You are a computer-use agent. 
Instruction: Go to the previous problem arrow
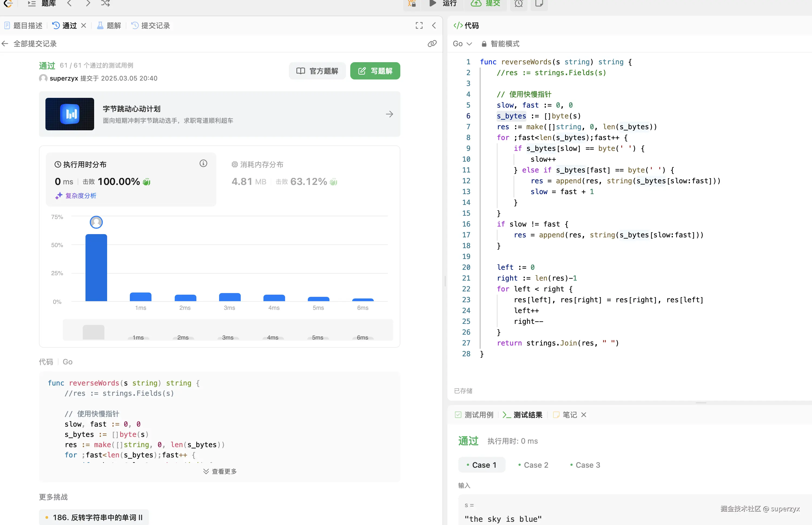pyautogui.click(x=69, y=4)
